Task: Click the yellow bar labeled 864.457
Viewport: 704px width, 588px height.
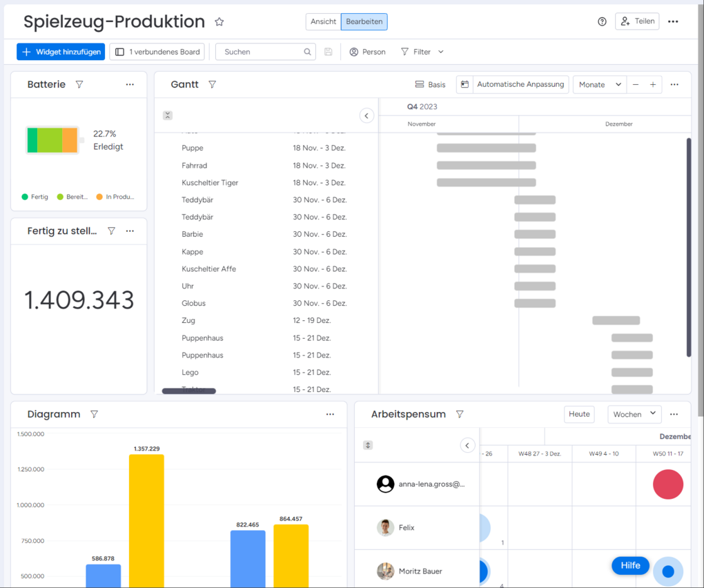Action: coord(291,556)
